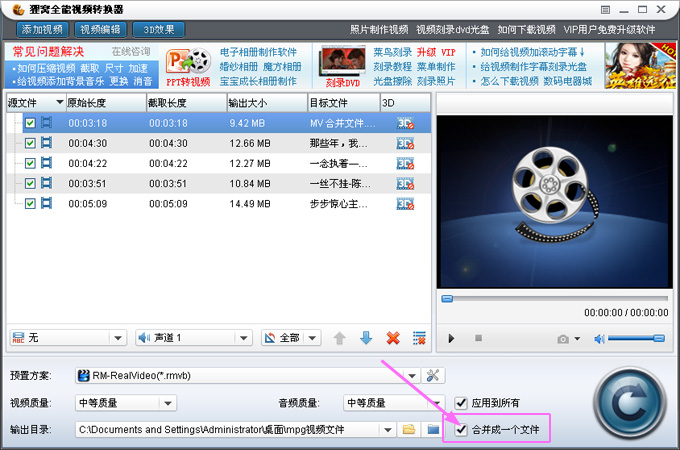This screenshot has height=450, width=680.
Task: Uncheck the 00:04:22 file checkbox
Action: coord(30,163)
